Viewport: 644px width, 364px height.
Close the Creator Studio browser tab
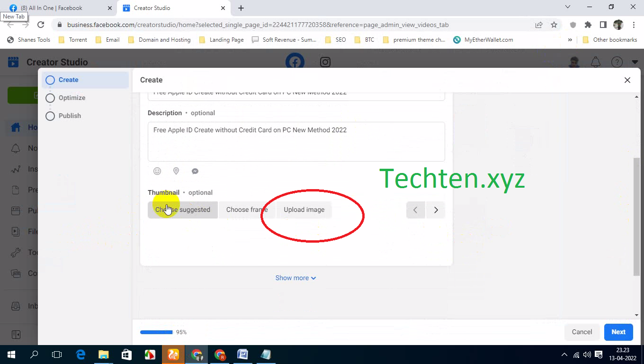223,8
